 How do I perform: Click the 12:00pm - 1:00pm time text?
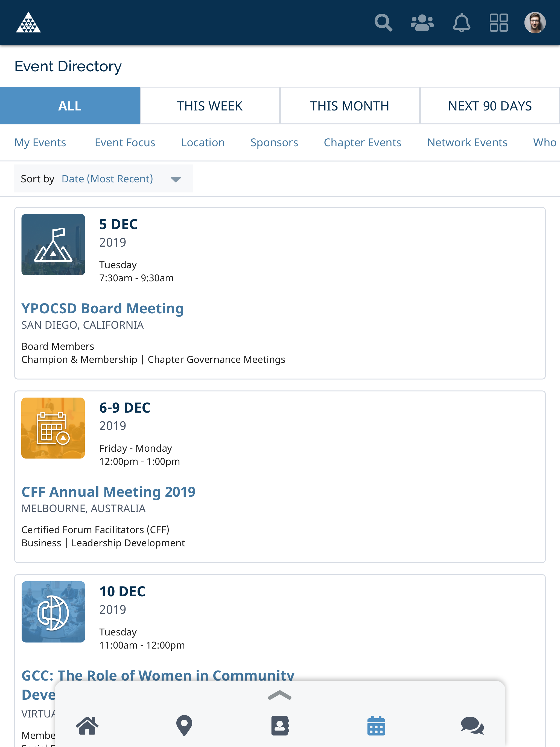(139, 461)
